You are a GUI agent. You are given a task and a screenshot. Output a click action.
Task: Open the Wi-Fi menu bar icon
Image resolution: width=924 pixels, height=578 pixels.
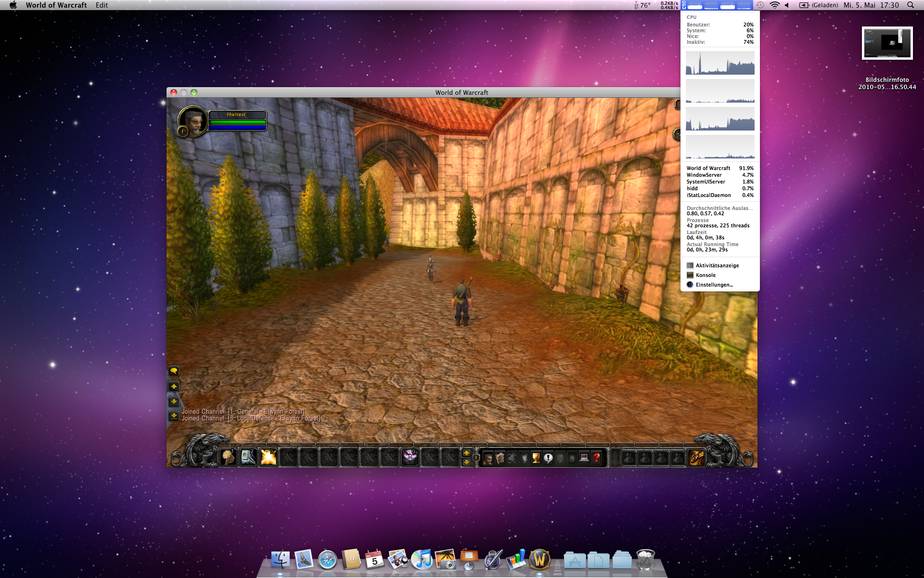(774, 5)
